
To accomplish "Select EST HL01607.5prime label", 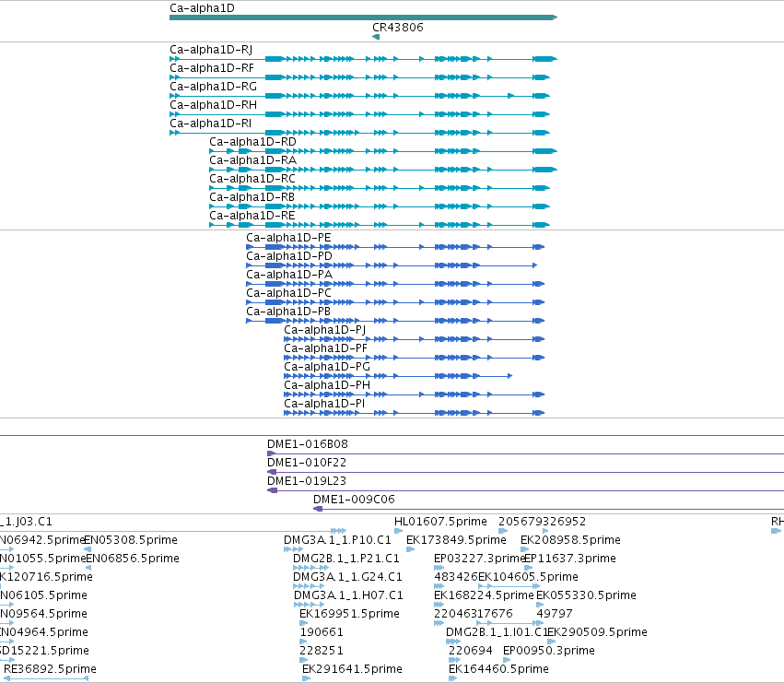I will tap(440, 522).
